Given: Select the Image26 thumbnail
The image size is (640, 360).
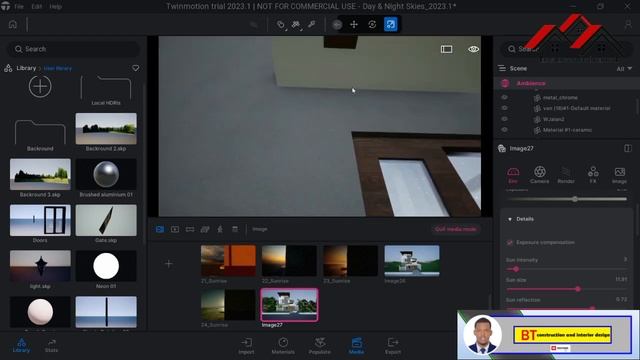Looking at the screenshot, I should pos(412,260).
